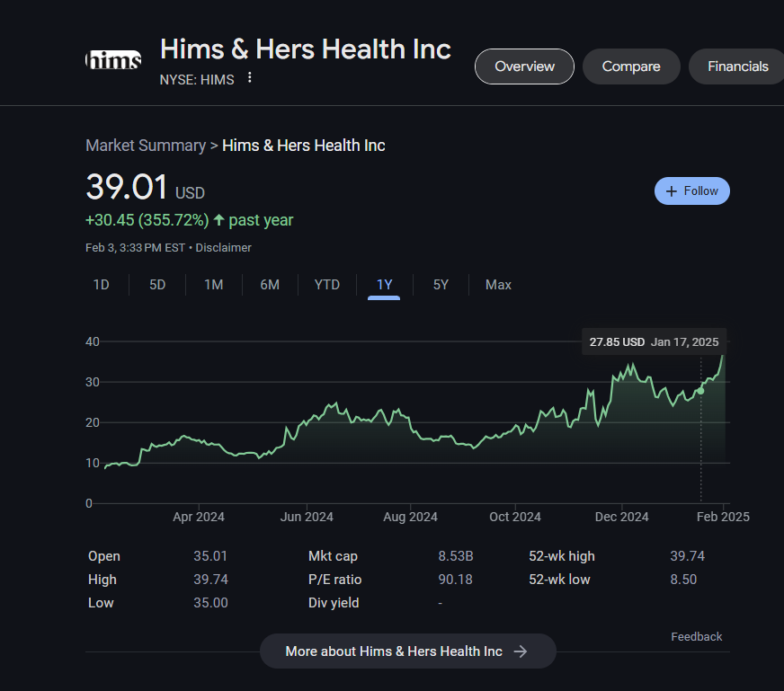Select the 5D chart range

[x=157, y=285]
